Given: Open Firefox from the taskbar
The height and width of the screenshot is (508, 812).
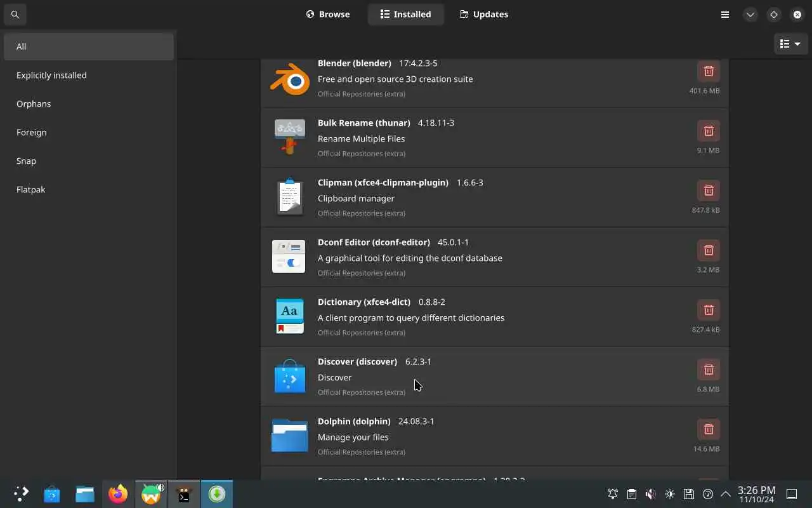Looking at the screenshot, I should coord(118,494).
